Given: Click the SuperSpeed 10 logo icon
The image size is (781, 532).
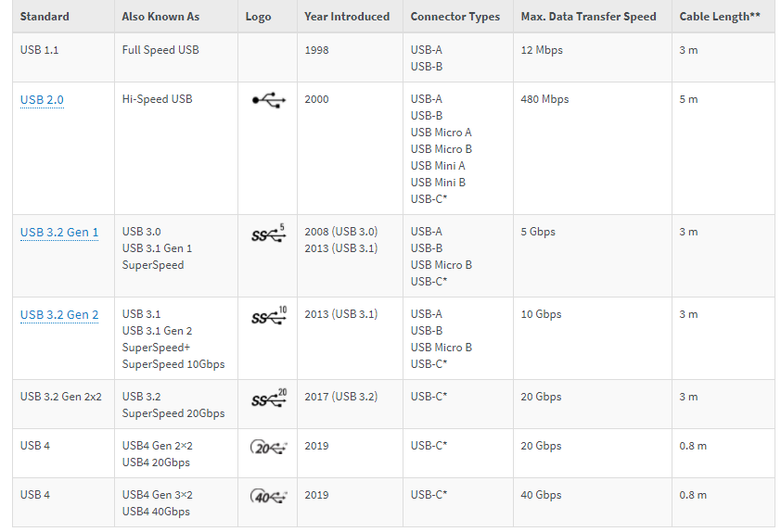Looking at the screenshot, I should pyautogui.click(x=269, y=316).
